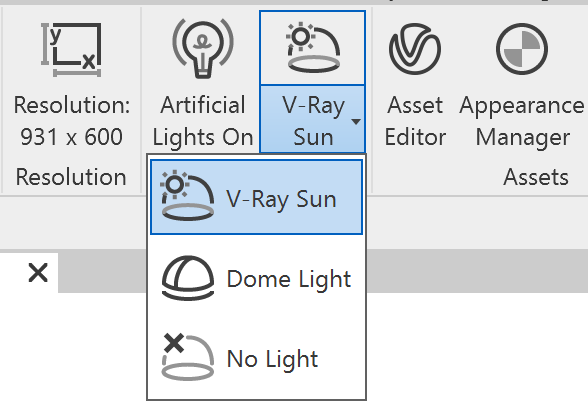
Task: Click the Assets panel title
Action: pos(536,177)
